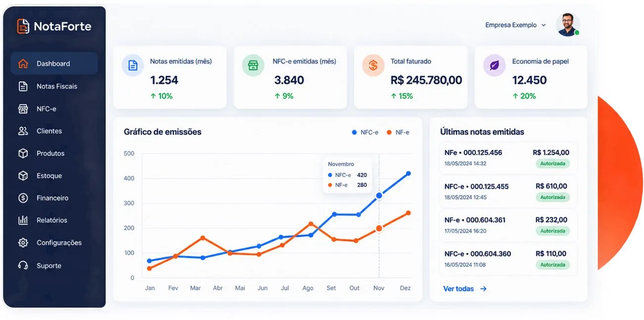Open the Estoque menu entry
Viewport: 644px width, 320px height.
[54, 176]
